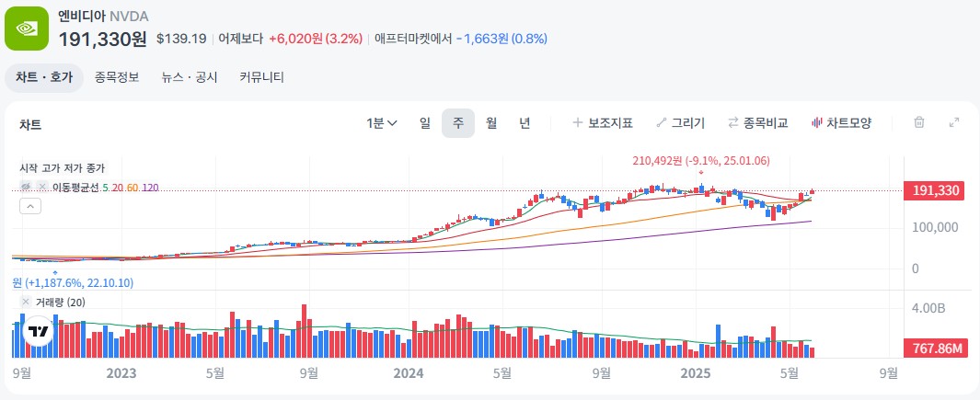
Task: Open the 그리기 drawing tools
Action: pos(681,123)
